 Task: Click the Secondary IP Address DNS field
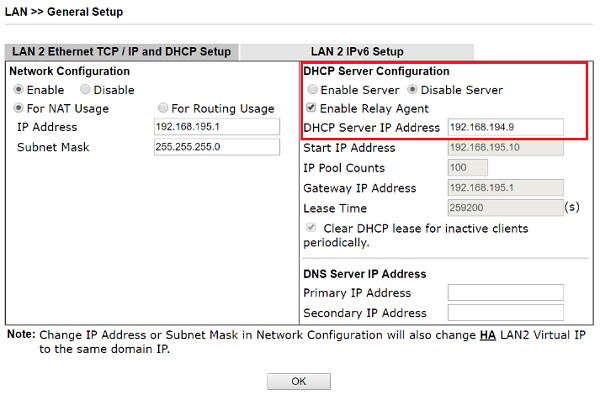click(505, 313)
